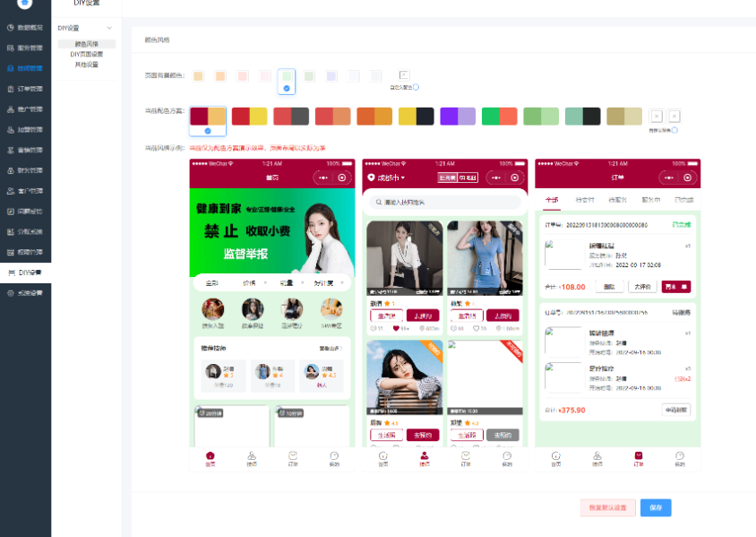Click the search field in second preview
The image size is (756, 537).
click(445, 203)
